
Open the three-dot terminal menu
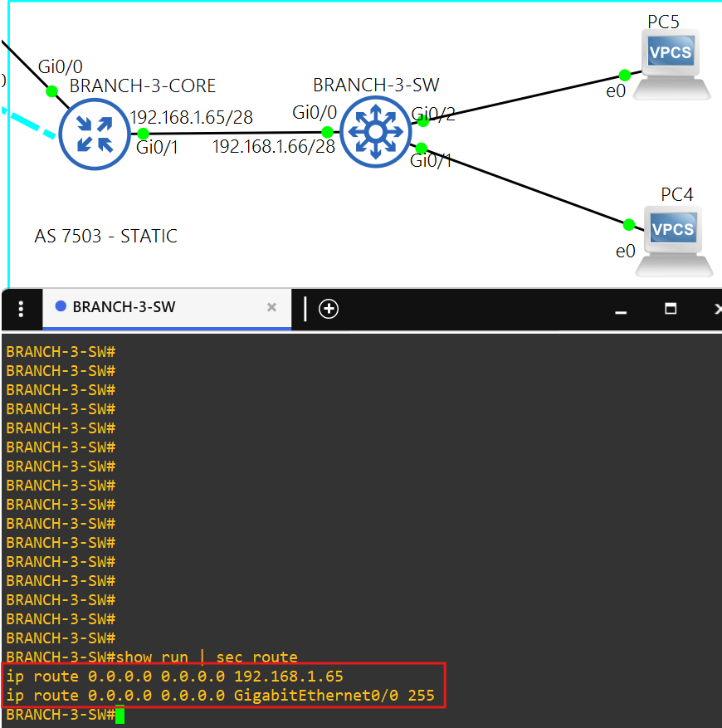coord(21,309)
